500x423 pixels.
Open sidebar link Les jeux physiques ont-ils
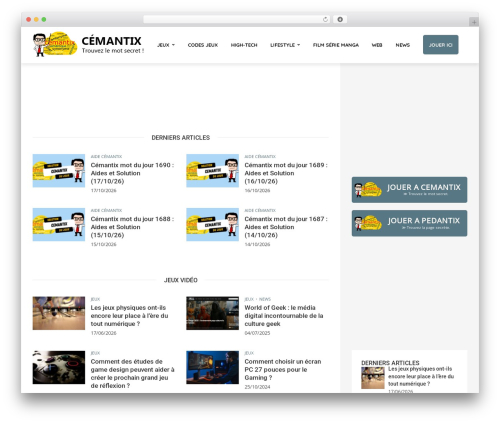click(x=421, y=376)
